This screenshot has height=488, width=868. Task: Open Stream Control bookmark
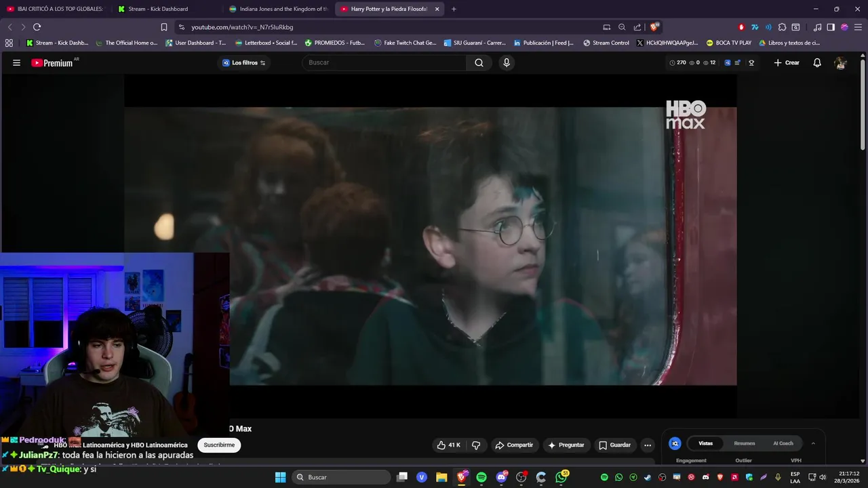pos(606,43)
